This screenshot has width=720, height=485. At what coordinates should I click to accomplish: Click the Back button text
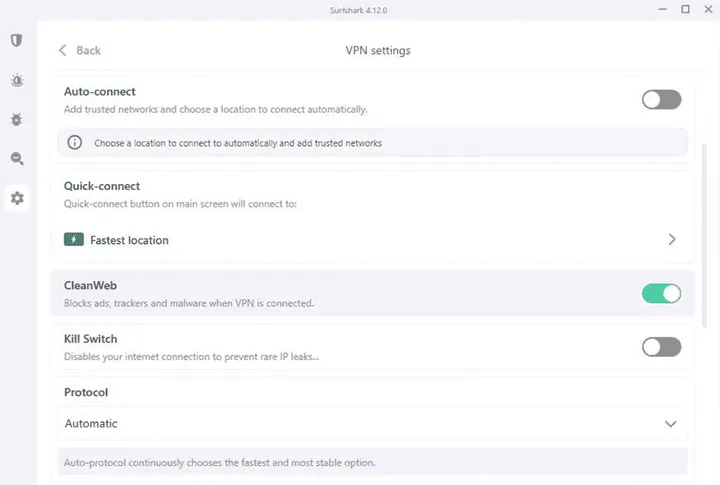pos(89,50)
